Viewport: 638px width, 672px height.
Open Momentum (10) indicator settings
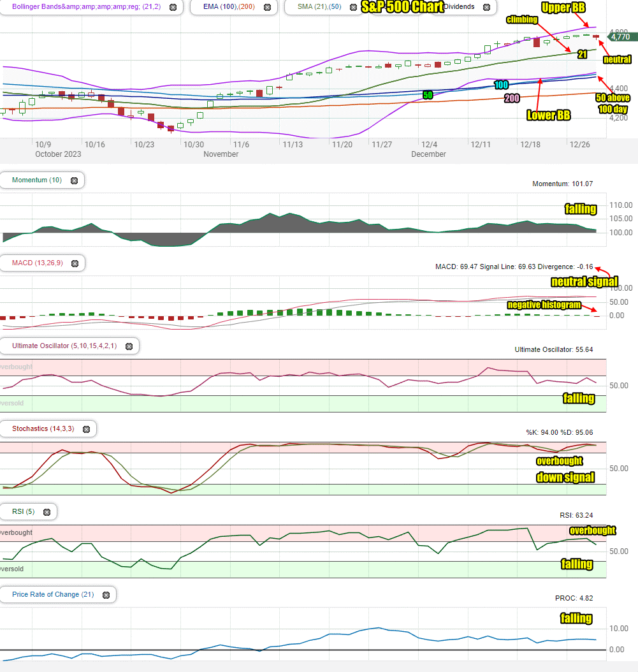click(37, 180)
